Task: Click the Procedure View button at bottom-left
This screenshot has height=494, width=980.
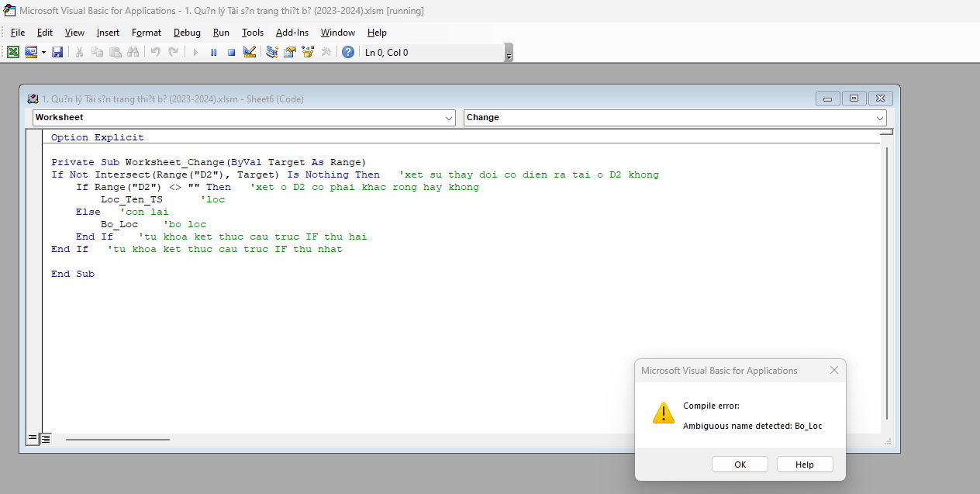Action: point(33,439)
